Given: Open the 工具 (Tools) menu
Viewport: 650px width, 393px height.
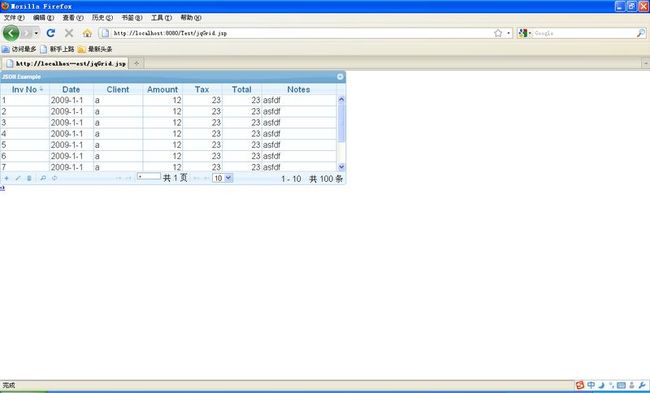Looking at the screenshot, I should 161,18.
